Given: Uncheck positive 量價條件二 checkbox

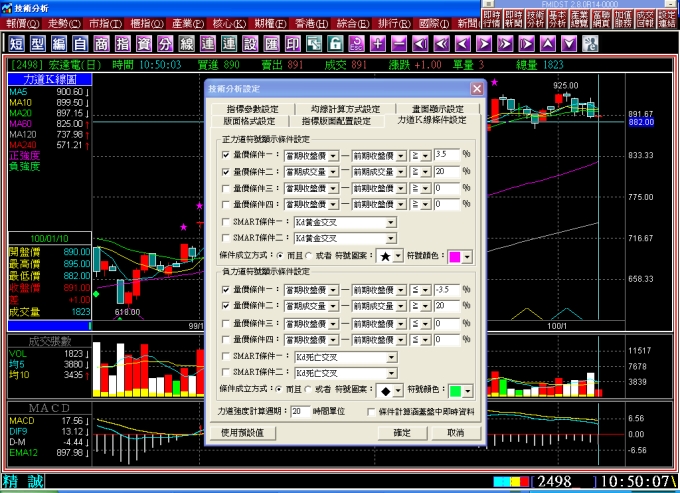Looking at the screenshot, I should pyautogui.click(x=226, y=172).
